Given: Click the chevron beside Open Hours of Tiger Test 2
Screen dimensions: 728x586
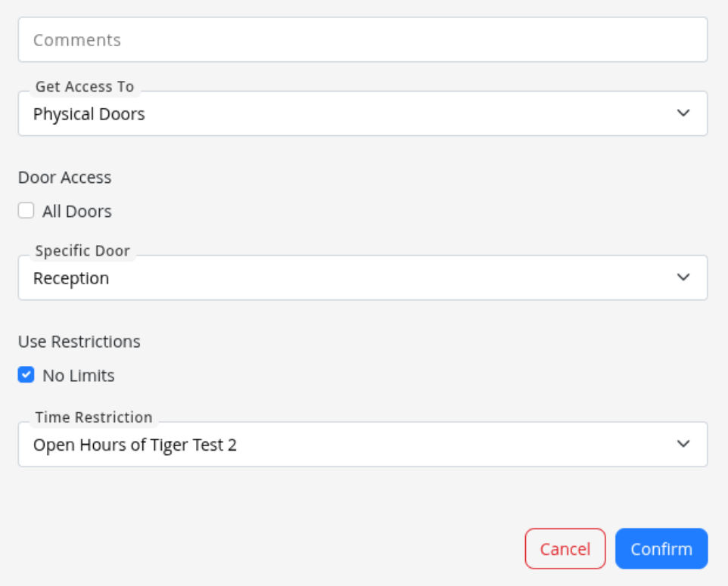Looking at the screenshot, I should [x=683, y=444].
